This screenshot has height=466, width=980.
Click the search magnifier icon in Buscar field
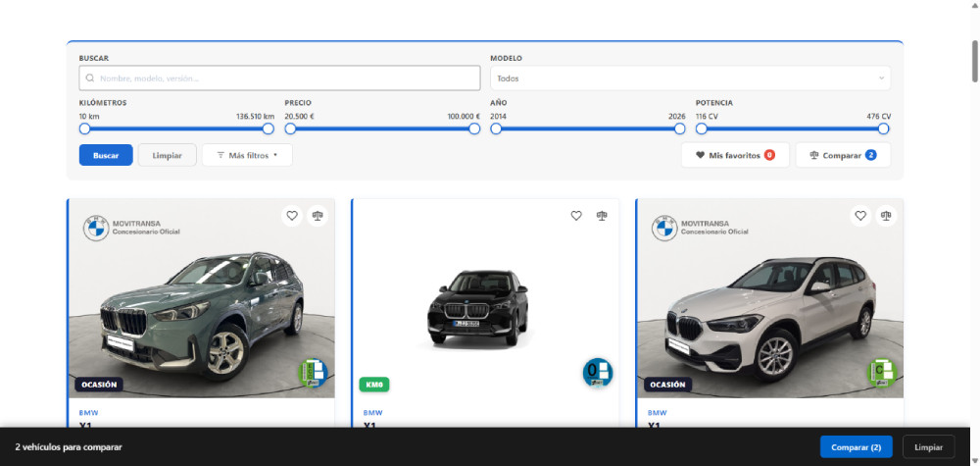point(90,78)
